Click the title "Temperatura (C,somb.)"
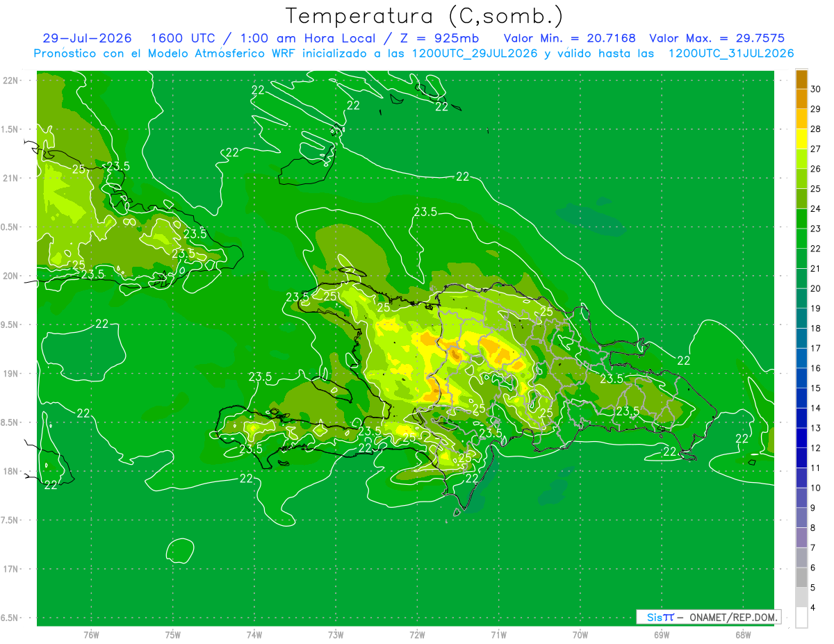The height and width of the screenshot is (644, 834). coord(424,16)
